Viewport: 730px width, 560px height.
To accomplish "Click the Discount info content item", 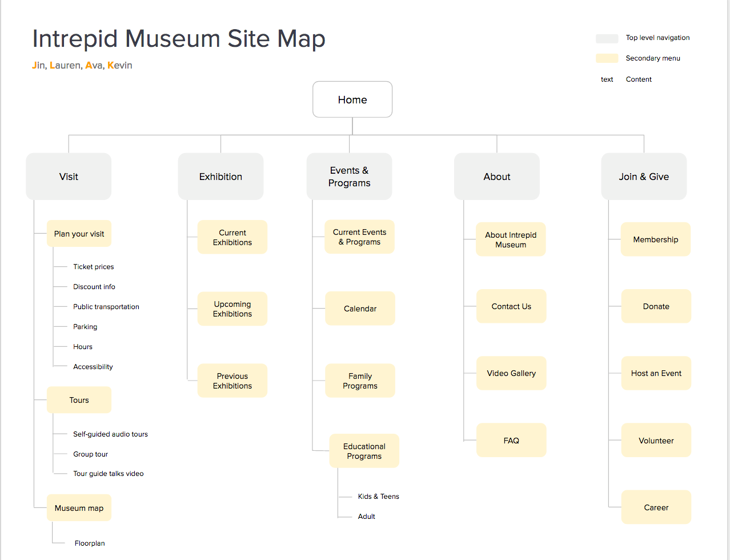I will [94, 287].
